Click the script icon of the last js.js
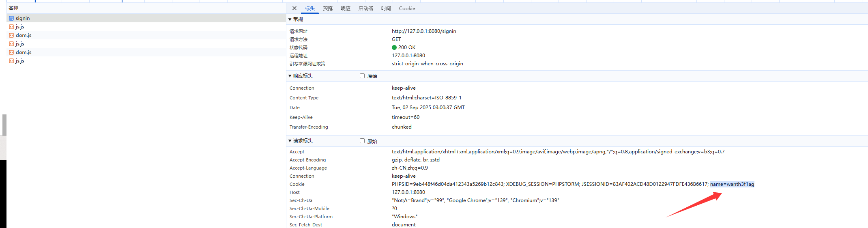The width and height of the screenshot is (868, 228). tap(11, 61)
